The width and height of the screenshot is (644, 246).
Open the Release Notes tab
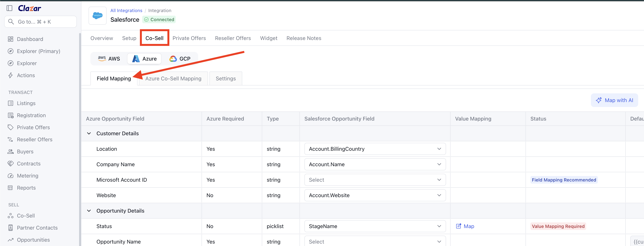(304, 38)
